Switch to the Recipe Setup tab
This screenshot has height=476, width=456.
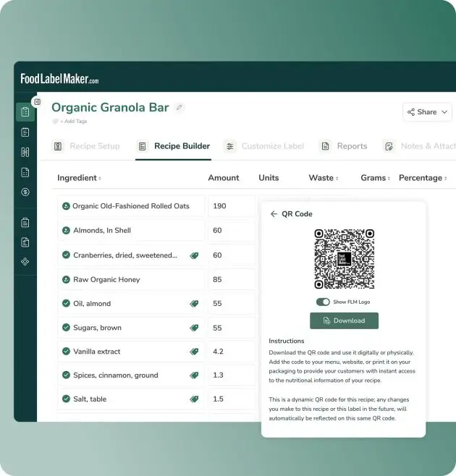[87, 146]
